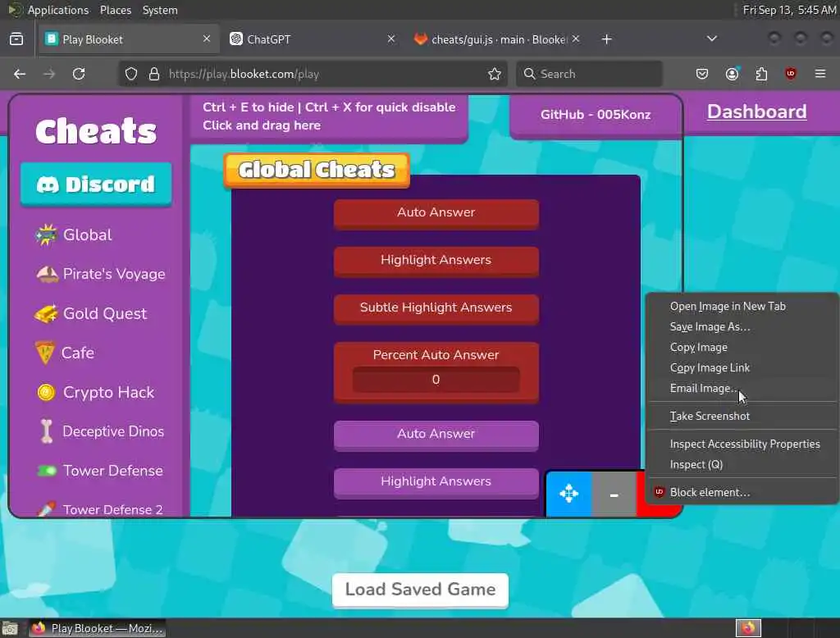The width and height of the screenshot is (840, 638).
Task: Bookmark this page with star icon
Action: pyautogui.click(x=495, y=74)
